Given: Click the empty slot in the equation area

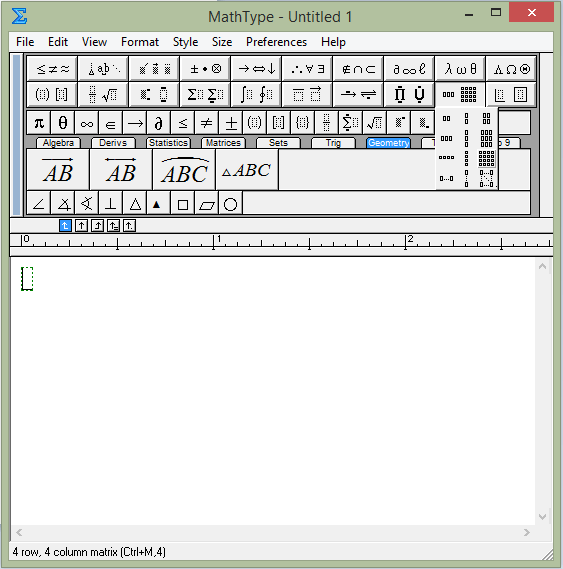Looking at the screenshot, I should tap(27, 279).
